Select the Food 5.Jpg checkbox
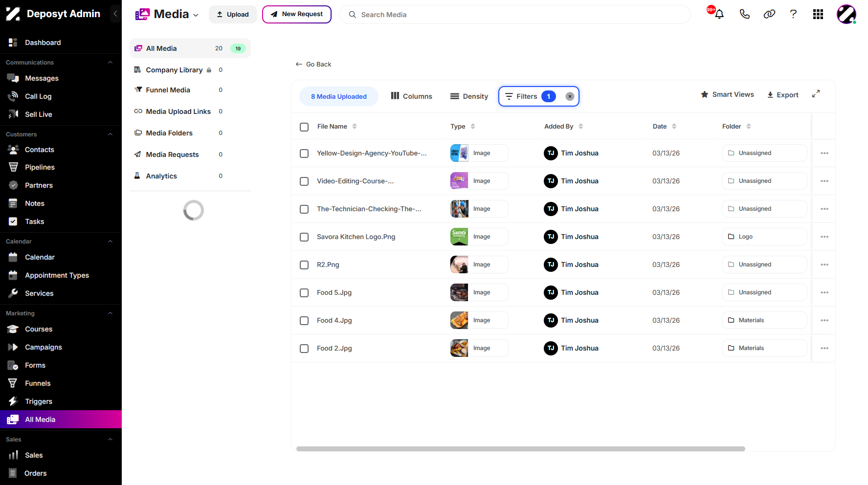 (304, 293)
